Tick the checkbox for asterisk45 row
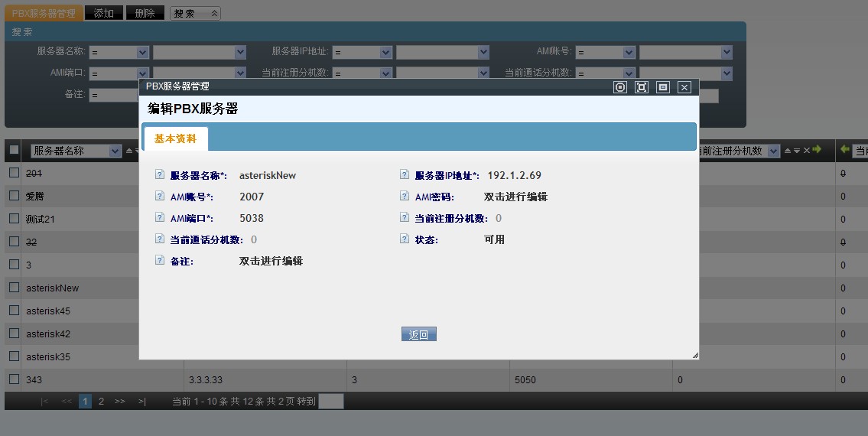Viewport: 868px width, 436px height. click(x=14, y=311)
